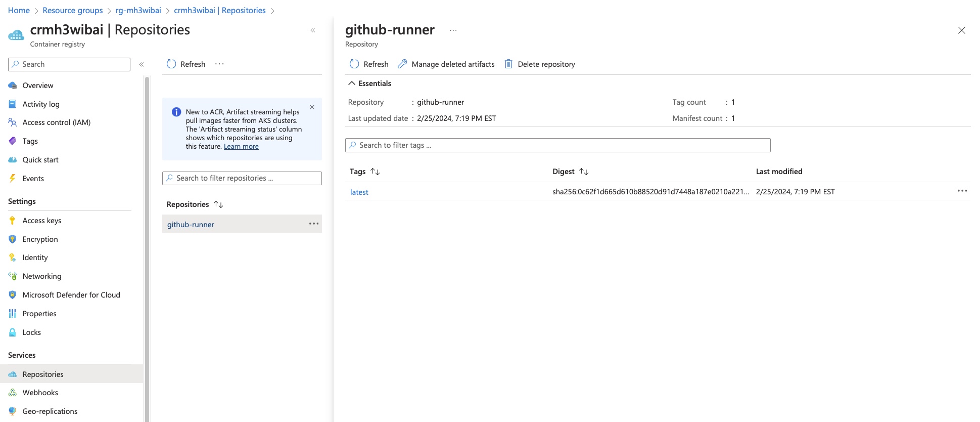Click the Repositories cloud icon in sidebar

point(13,374)
